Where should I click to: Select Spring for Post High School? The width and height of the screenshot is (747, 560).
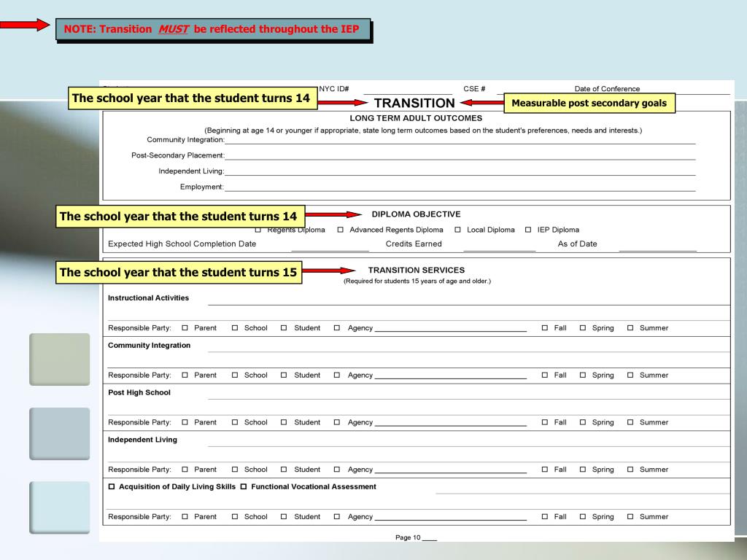pos(583,422)
